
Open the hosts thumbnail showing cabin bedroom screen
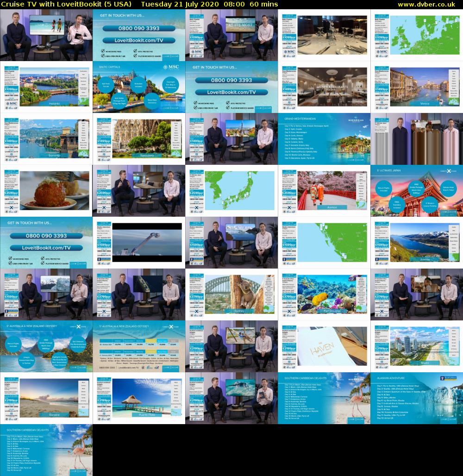139,191
